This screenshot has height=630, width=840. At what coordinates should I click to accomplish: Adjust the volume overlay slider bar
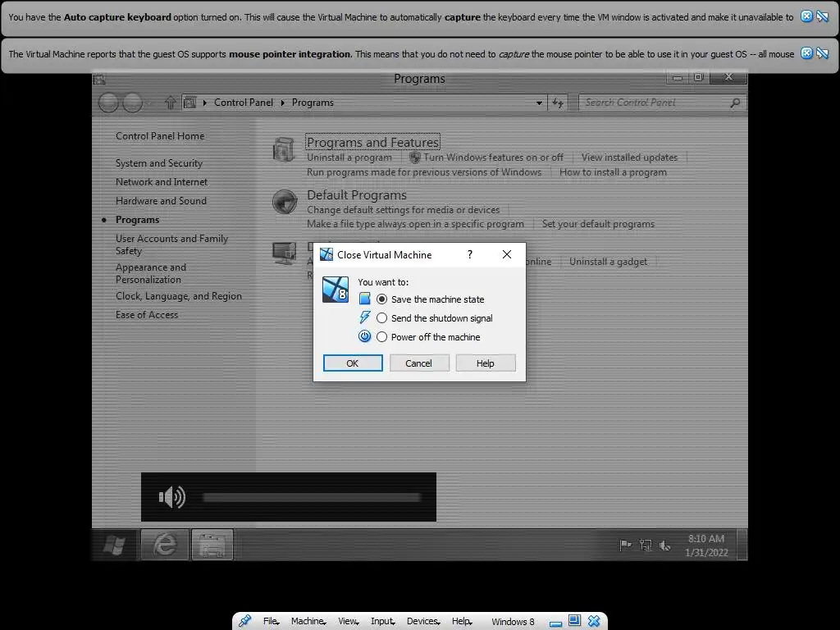tap(312, 497)
